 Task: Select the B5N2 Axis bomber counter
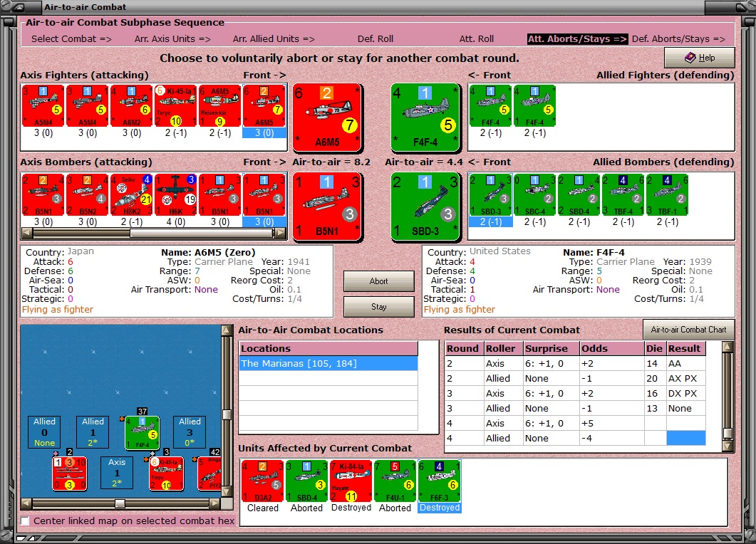click(88, 194)
